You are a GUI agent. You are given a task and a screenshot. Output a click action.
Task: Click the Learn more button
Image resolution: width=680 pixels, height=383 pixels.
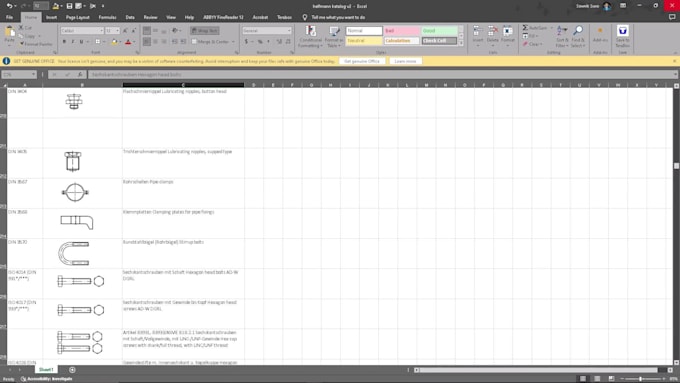coord(405,61)
